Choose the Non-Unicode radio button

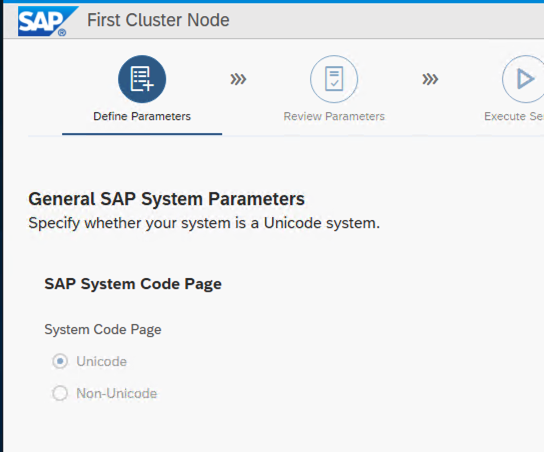click(x=60, y=393)
